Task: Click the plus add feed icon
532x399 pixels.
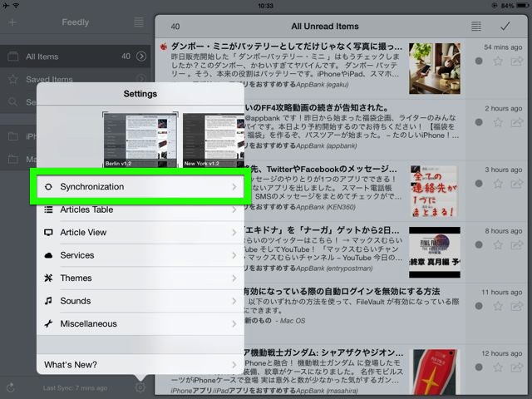Action: click(x=12, y=22)
